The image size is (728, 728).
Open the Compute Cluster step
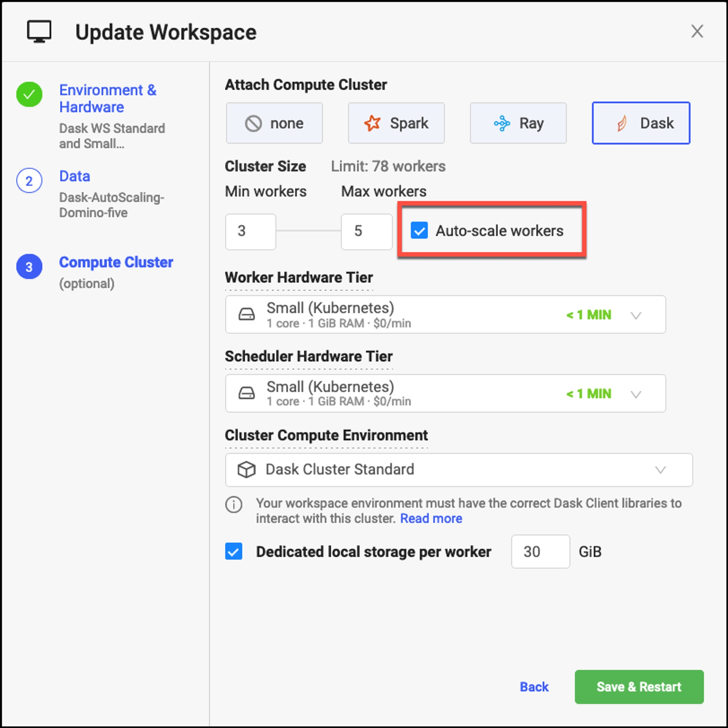click(x=116, y=262)
